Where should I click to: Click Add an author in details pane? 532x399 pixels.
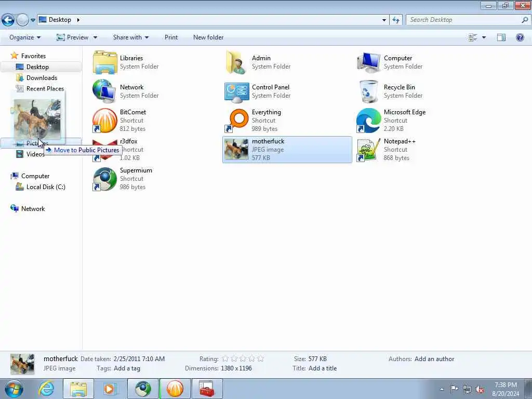tap(434, 359)
